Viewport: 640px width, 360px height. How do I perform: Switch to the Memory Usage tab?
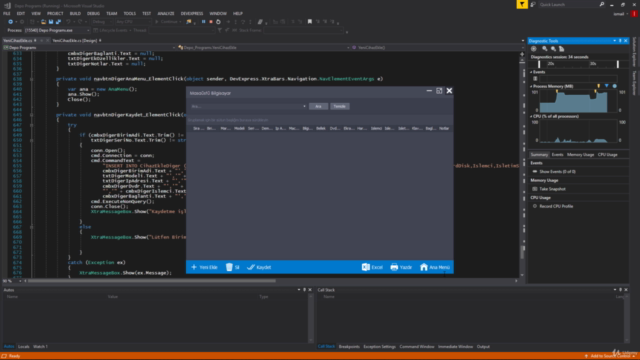[x=580, y=155]
